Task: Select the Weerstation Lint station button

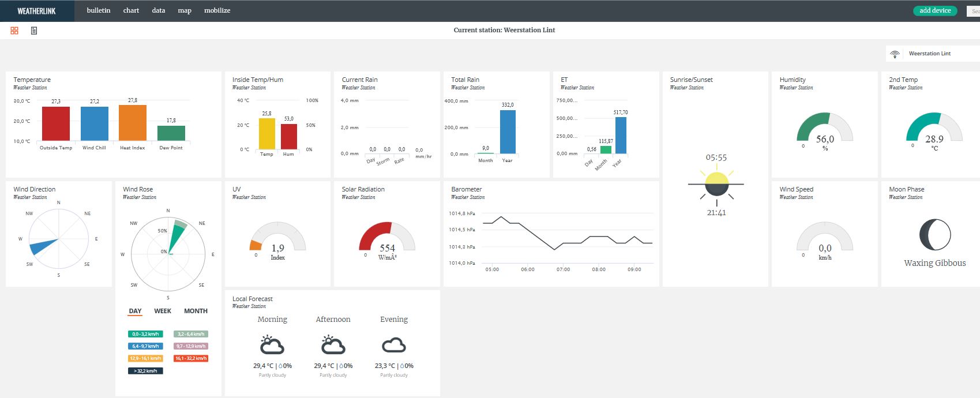Action: pyautogui.click(x=933, y=54)
